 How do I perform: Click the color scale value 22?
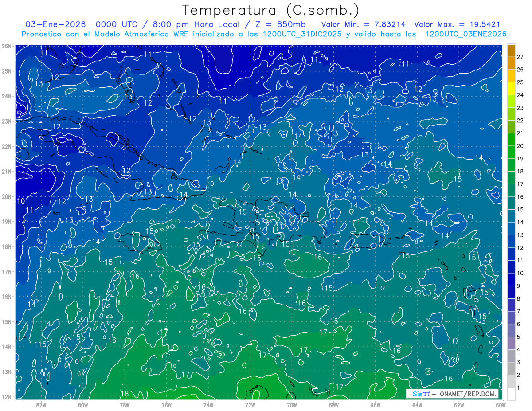[x=520, y=121]
